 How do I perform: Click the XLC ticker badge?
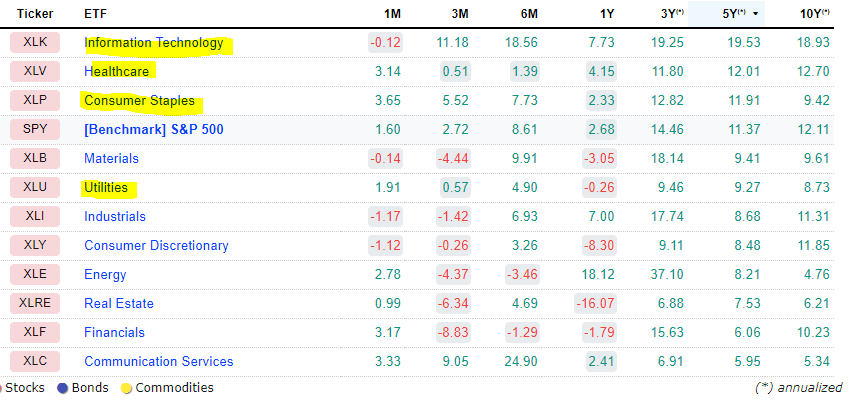click(35, 362)
